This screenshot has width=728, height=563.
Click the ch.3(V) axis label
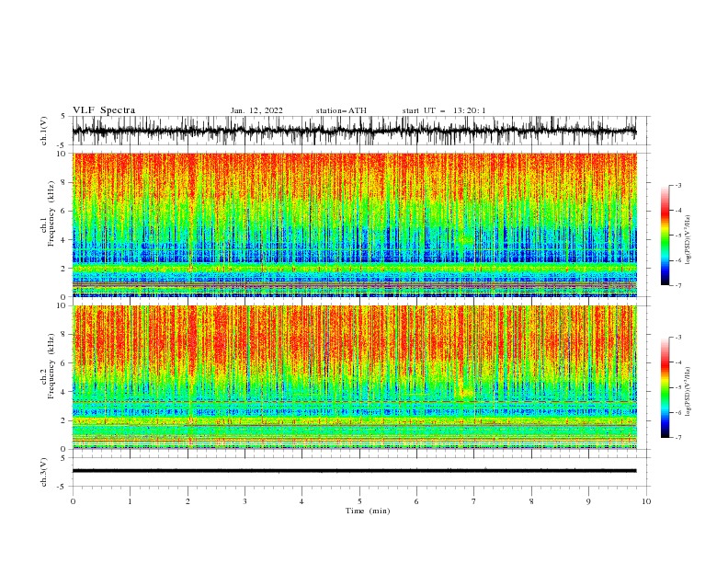pyautogui.click(x=44, y=472)
